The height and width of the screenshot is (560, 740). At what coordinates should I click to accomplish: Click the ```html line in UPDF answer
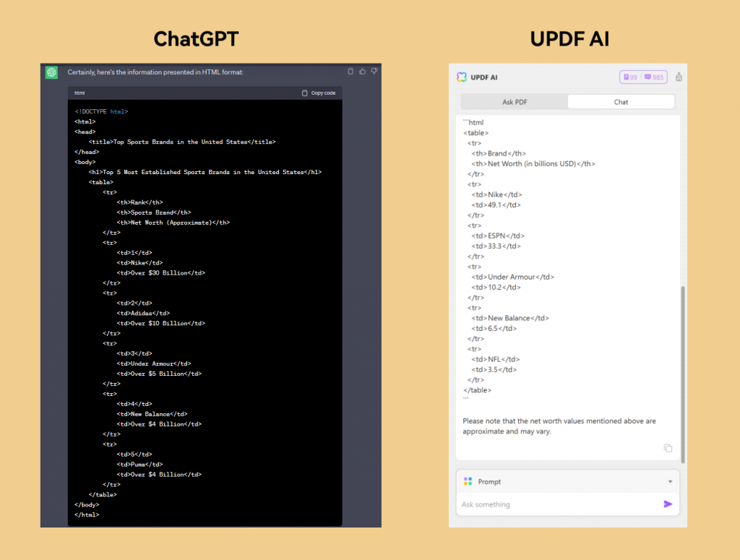point(473,122)
